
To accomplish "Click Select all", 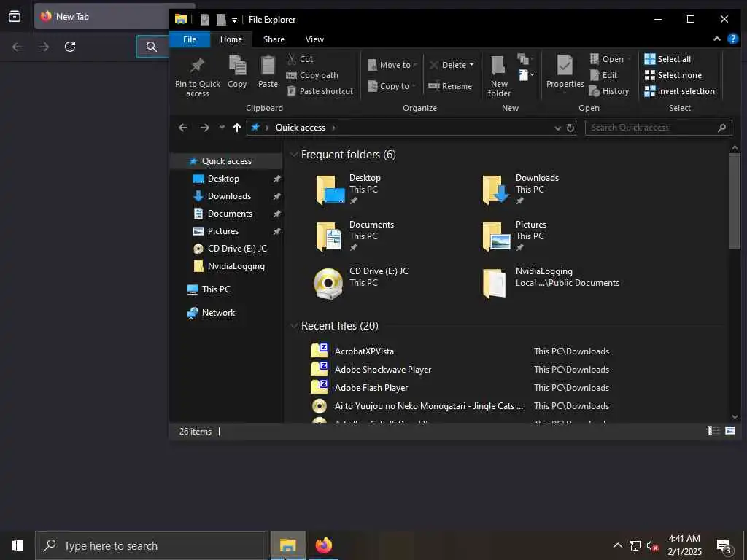I will [667, 59].
